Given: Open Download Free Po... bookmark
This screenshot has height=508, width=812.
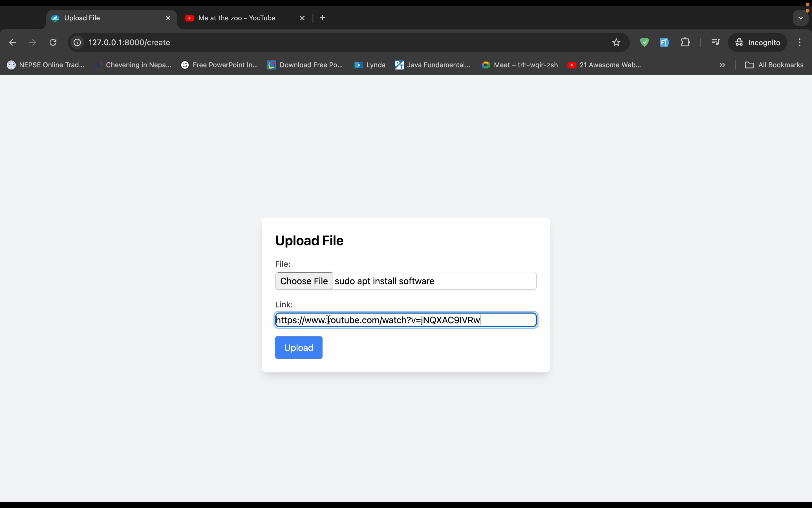Looking at the screenshot, I should pyautogui.click(x=305, y=65).
